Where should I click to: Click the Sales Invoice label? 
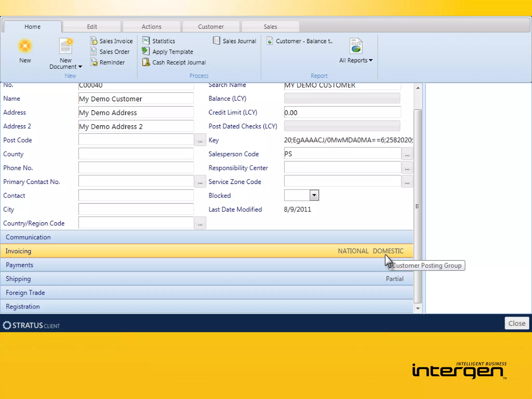click(116, 41)
